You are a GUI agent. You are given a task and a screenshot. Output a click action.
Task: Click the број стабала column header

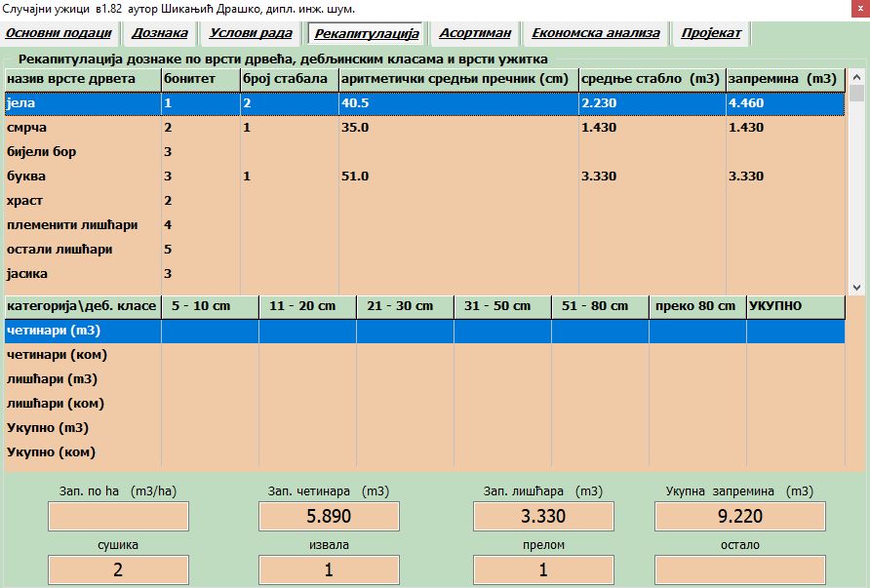tap(290, 79)
